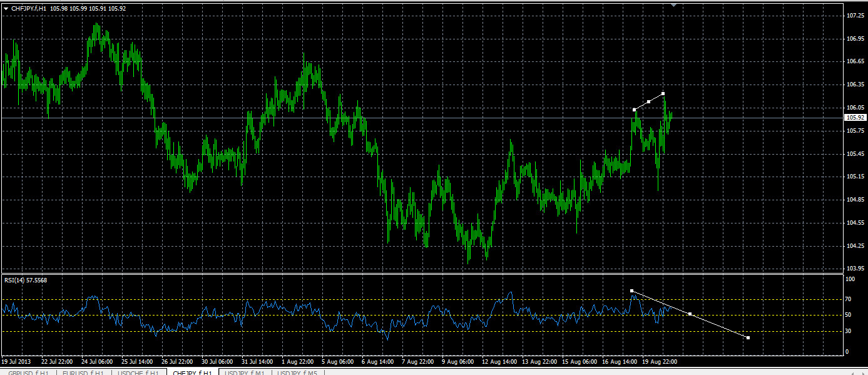The height and width of the screenshot is (375, 868).
Task: Click the 106.95 price scale label
Action: (x=854, y=38)
